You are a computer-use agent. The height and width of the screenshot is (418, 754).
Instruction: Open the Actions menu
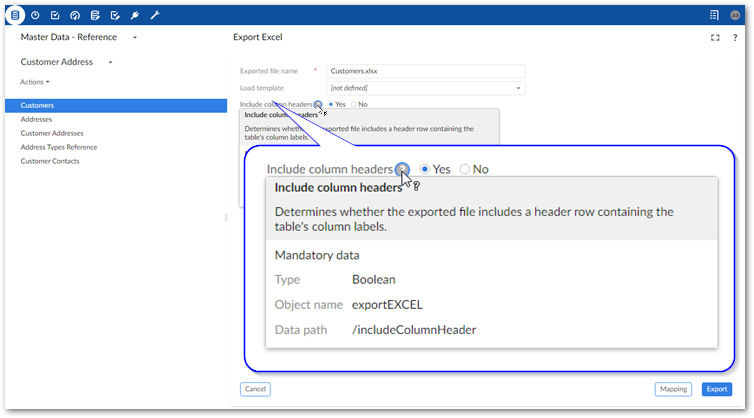pos(35,82)
